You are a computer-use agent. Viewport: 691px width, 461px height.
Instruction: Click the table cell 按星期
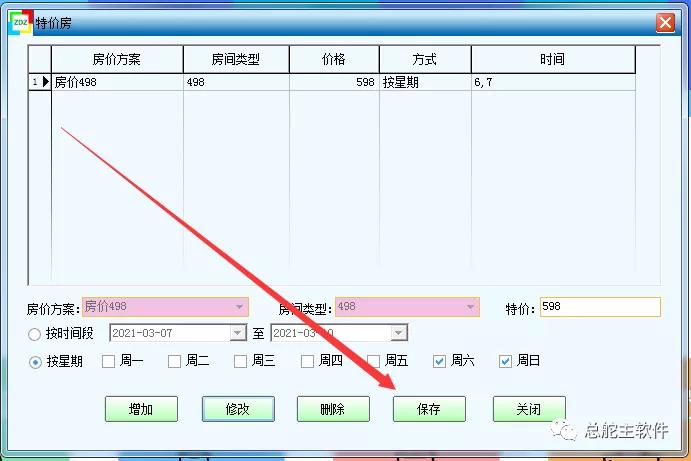click(x=425, y=82)
